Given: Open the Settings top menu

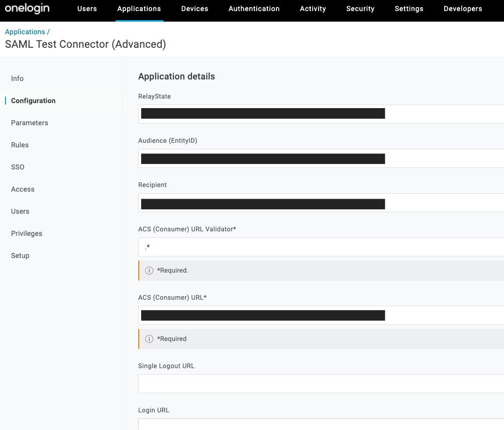Looking at the screenshot, I should (x=409, y=9).
